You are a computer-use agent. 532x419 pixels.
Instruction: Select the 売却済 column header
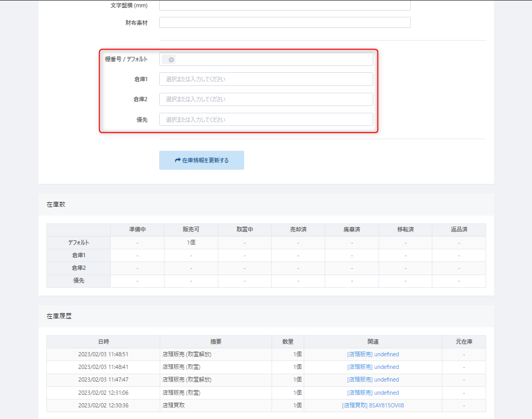[x=298, y=230]
